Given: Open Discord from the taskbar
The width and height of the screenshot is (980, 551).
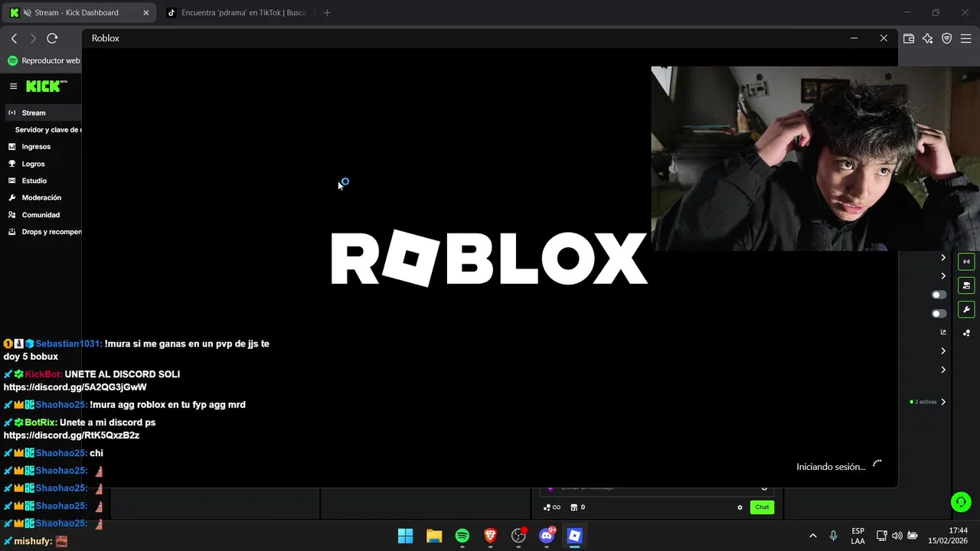Looking at the screenshot, I should point(547,536).
